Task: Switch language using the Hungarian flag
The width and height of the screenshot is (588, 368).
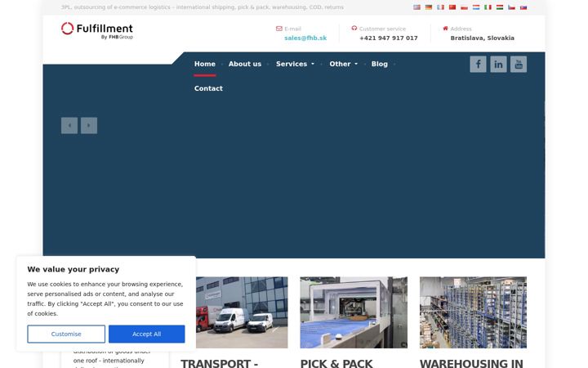Action: [500, 7]
